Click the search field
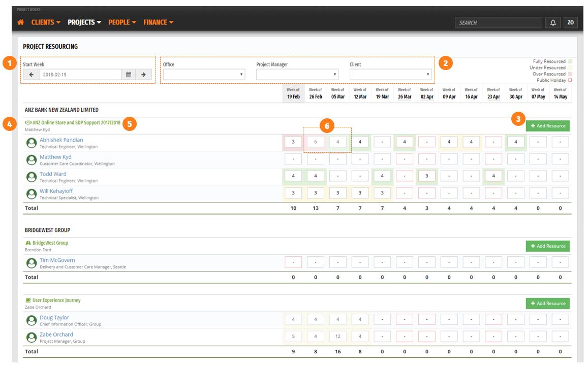This screenshot has width=588, height=369. 499,23
